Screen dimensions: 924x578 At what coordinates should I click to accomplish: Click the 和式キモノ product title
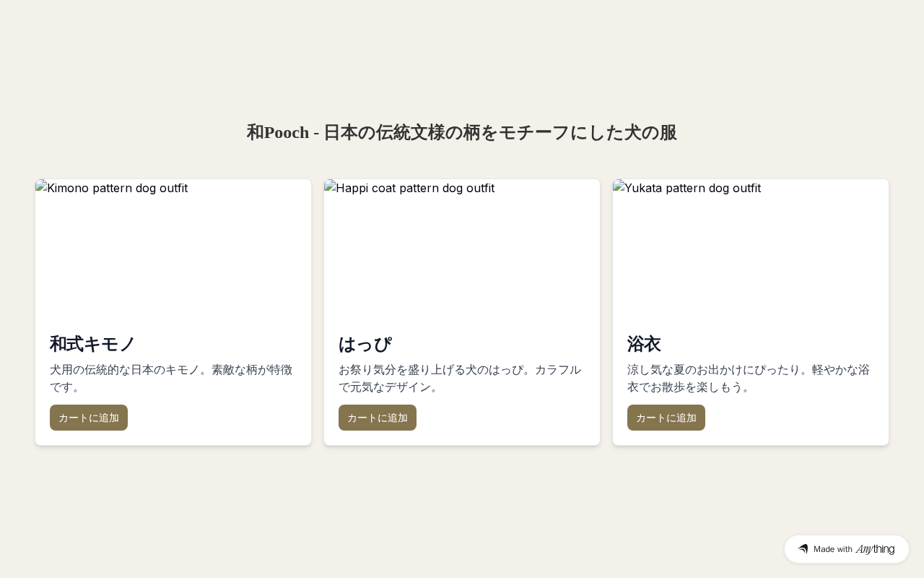click(x=92, y=344)
